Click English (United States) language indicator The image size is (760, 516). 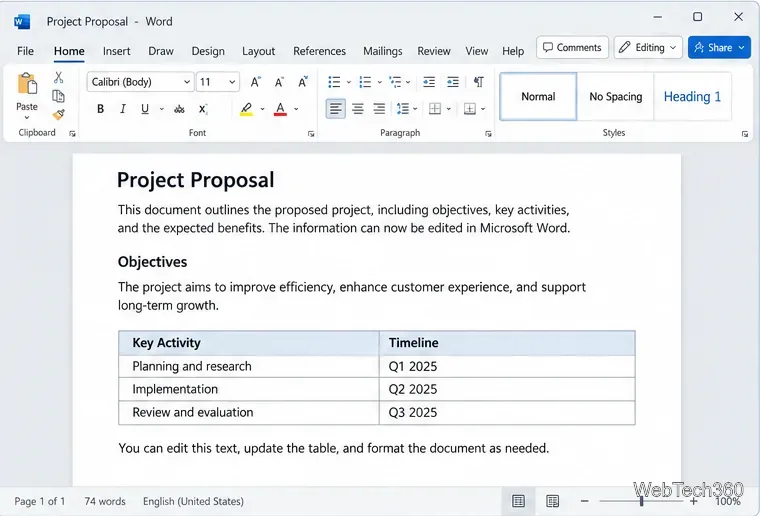click(193, 501)
